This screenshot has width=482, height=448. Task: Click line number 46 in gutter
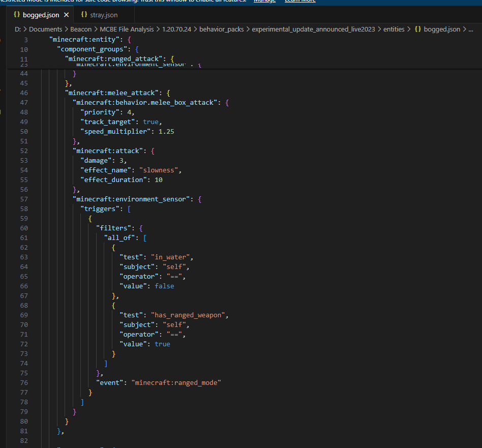click(24, 93)
